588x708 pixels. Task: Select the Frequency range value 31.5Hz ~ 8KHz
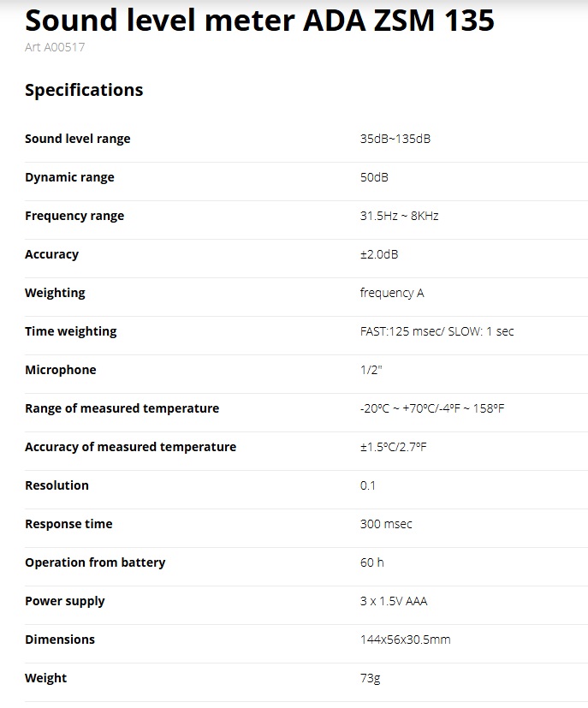coord(399,216)
